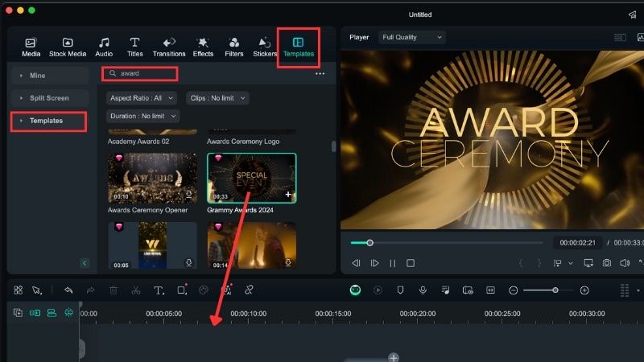Screen dimensions: 644x362
Task: Click the delete trash icon
Action: 114,290
